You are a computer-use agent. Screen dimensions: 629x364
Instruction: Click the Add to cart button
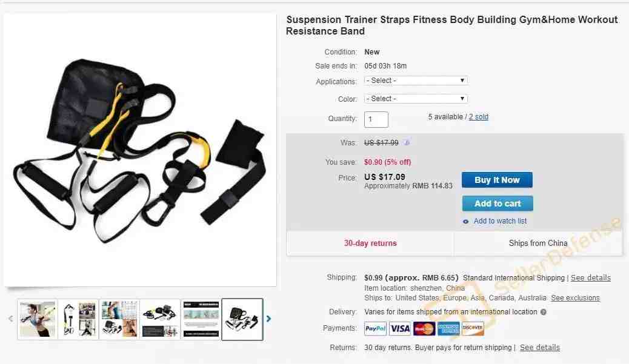point(498,204)
